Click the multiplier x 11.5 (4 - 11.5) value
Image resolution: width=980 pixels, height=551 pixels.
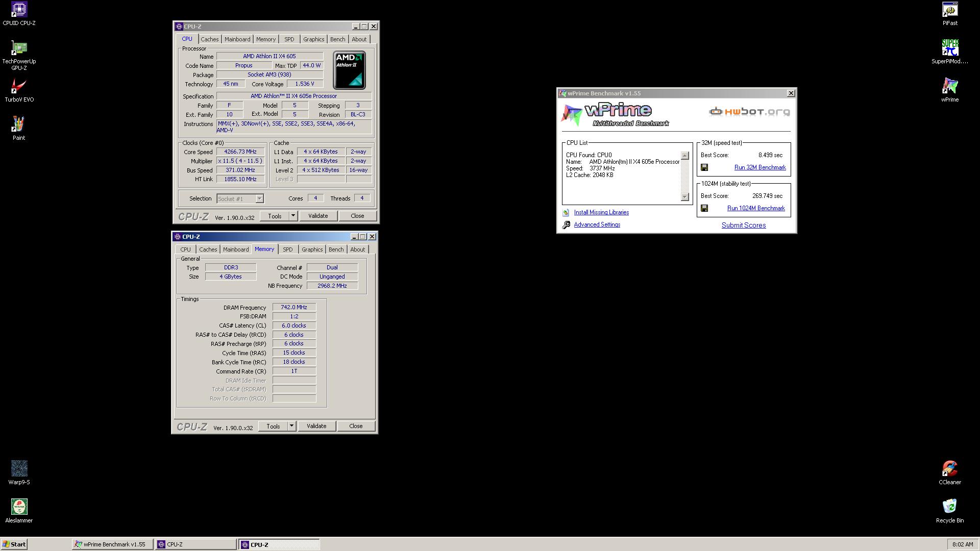pos(240,161)
